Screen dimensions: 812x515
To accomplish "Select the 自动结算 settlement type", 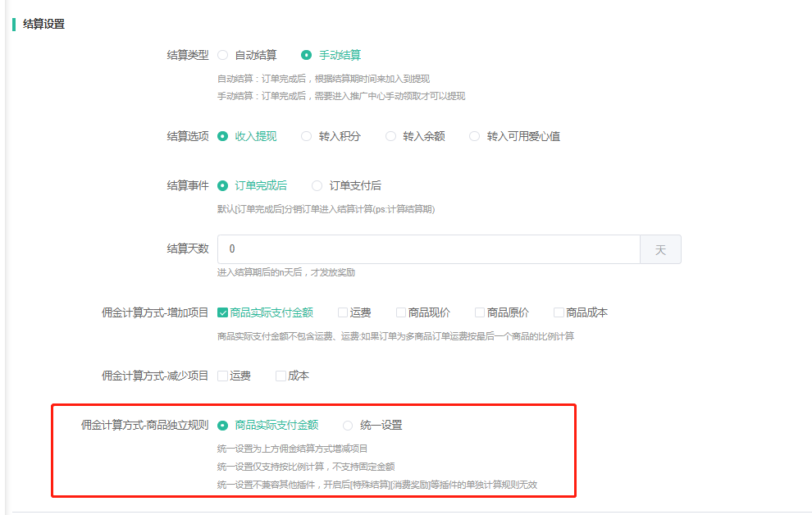I will [x=223, y=56].
